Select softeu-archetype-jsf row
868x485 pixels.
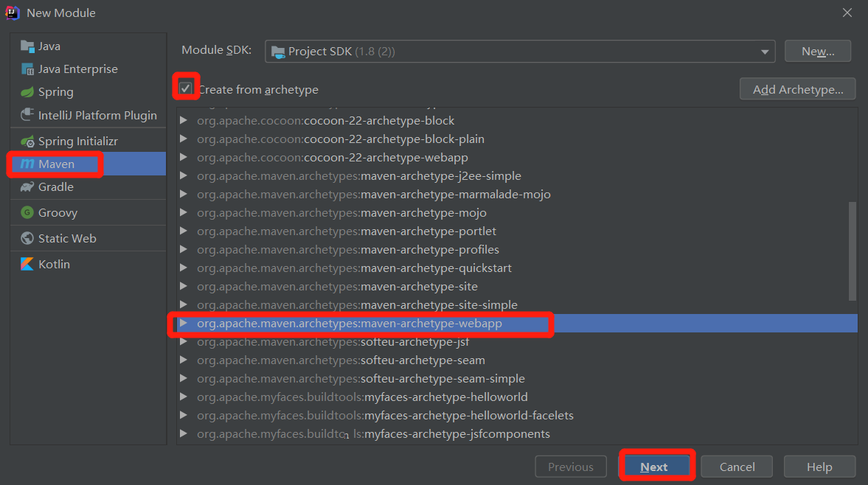point(517,342)
